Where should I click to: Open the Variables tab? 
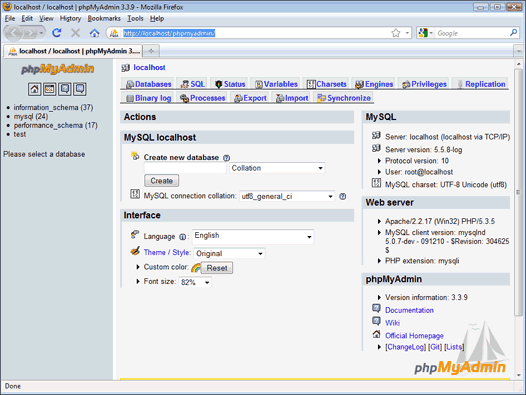pyautogui.click(x=276, y=84)
